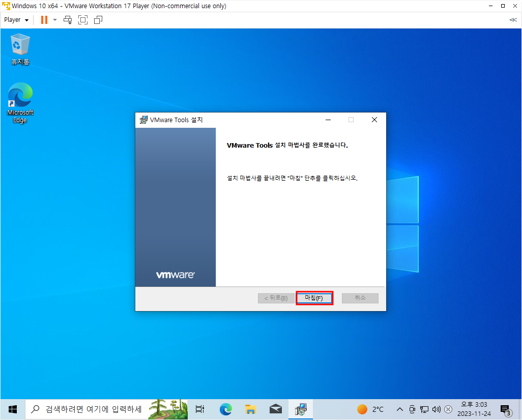
Task: Click the input method tray icon
Action: click(448, 409)
